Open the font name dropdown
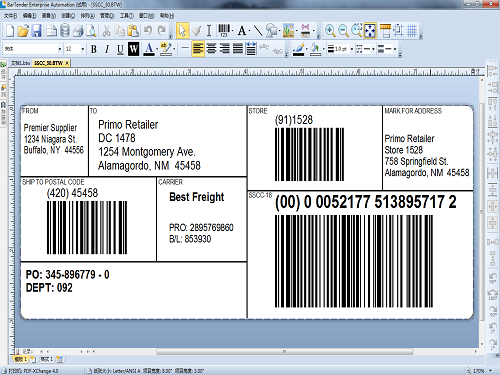The width and height of the screenshot is (500, 375). [x=33, y=49]
